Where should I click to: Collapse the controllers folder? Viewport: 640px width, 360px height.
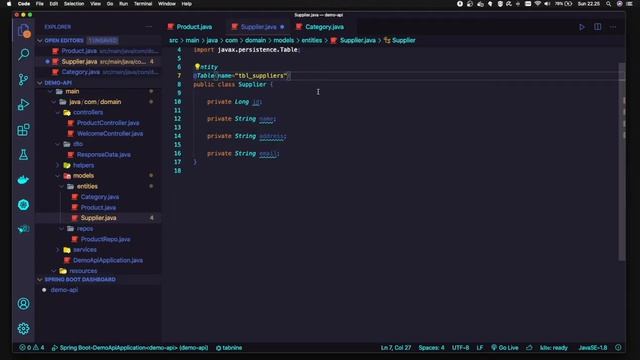tap(58, 113)
